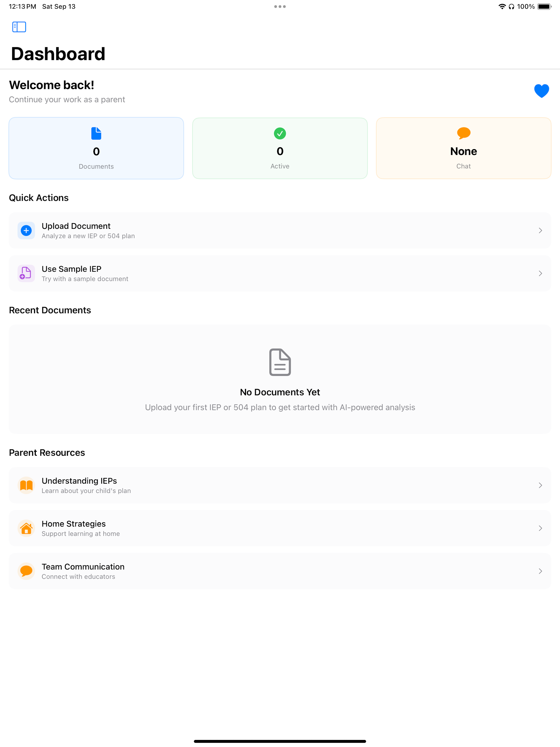Tap 'Continue your work as a parent' text
Viewport: 560px width, 747px height.
coord(67,100)
